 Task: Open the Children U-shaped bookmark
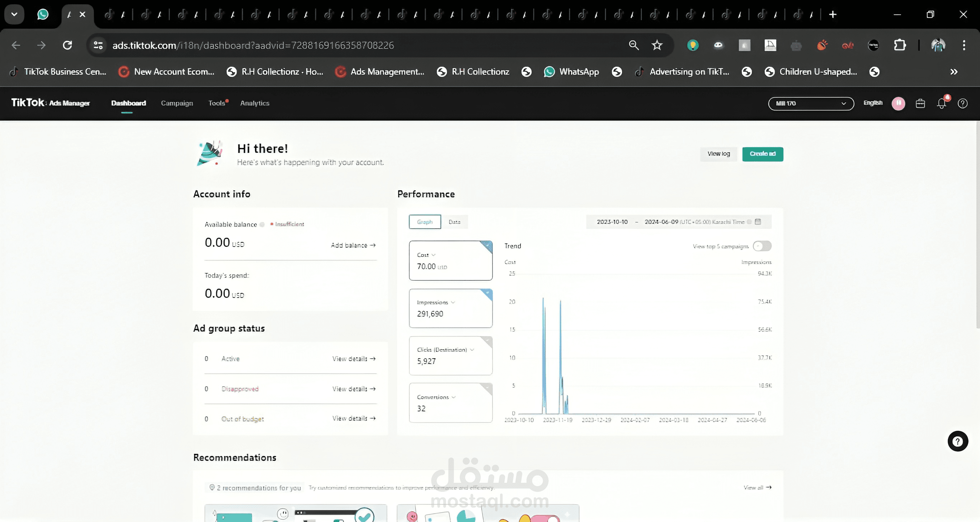[811, 71]
